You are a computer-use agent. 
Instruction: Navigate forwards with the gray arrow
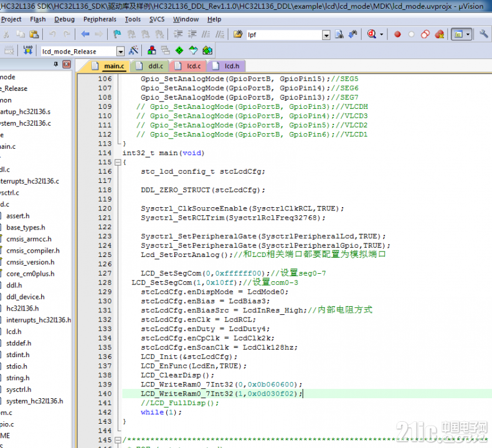(x=99, y=34)
